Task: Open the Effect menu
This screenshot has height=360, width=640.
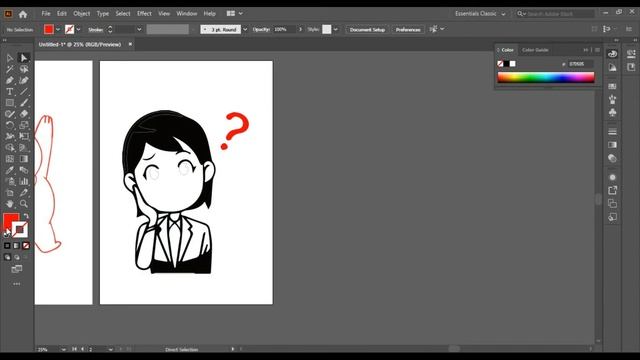Action: [x=144, y=13]
